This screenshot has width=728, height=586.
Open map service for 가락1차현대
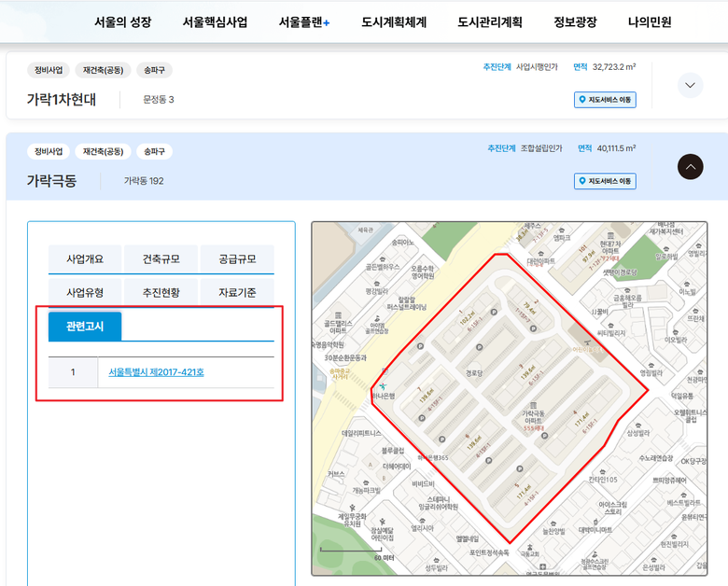pos(605,100)
